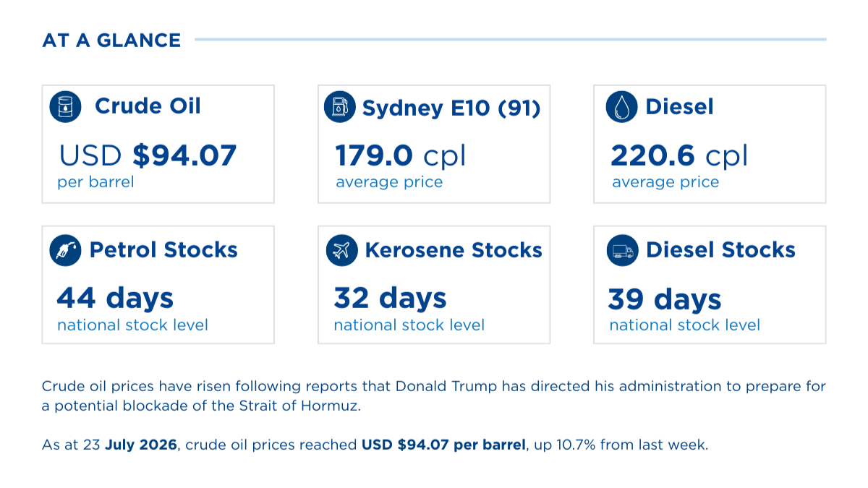Viewport: 868px width, 488px height.
Task: Click the 179.0 cpl average price
Action: pyautogui.click(x=400, y=156)
